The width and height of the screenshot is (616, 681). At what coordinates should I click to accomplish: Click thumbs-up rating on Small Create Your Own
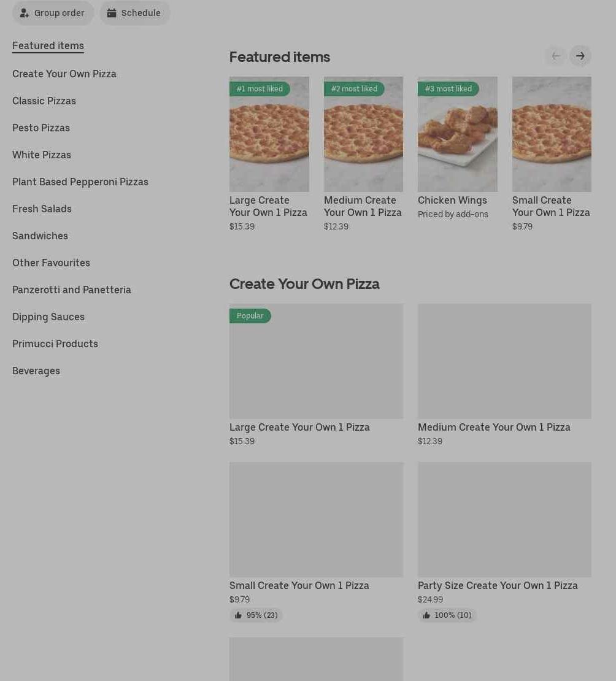pyautogui.click(x=256, y=615)
